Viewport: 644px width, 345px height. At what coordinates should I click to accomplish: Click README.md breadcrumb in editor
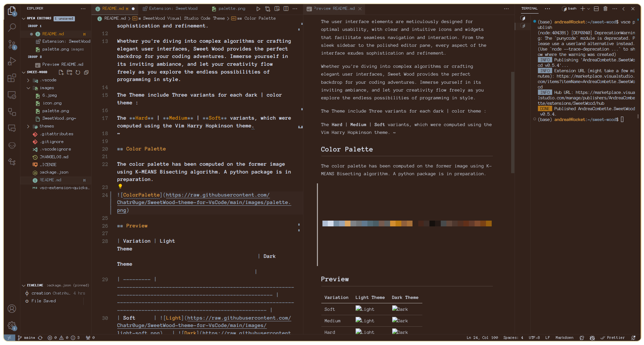tap(112, 19)
